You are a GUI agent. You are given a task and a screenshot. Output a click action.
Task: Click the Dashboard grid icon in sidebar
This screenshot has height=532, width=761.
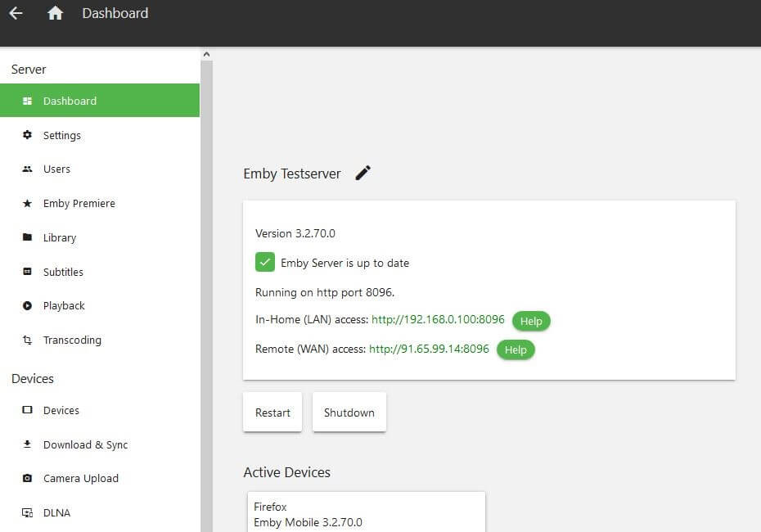27,101
